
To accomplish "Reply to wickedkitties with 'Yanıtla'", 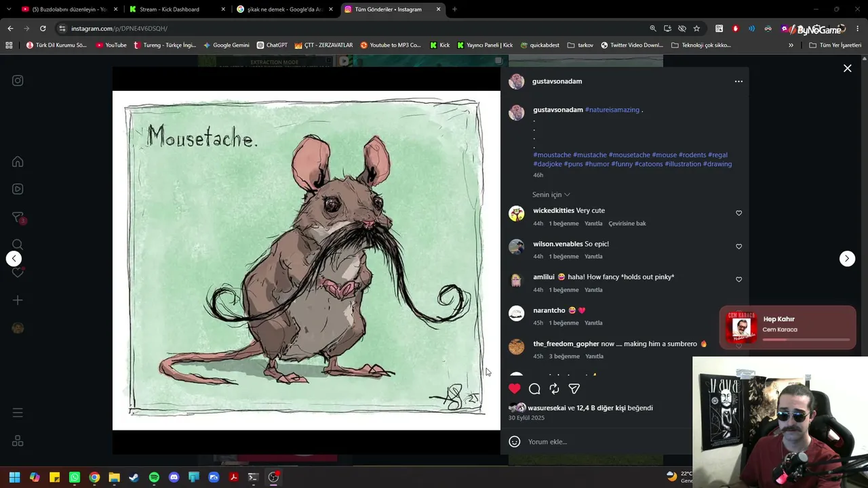I will (x=593, y=224).
